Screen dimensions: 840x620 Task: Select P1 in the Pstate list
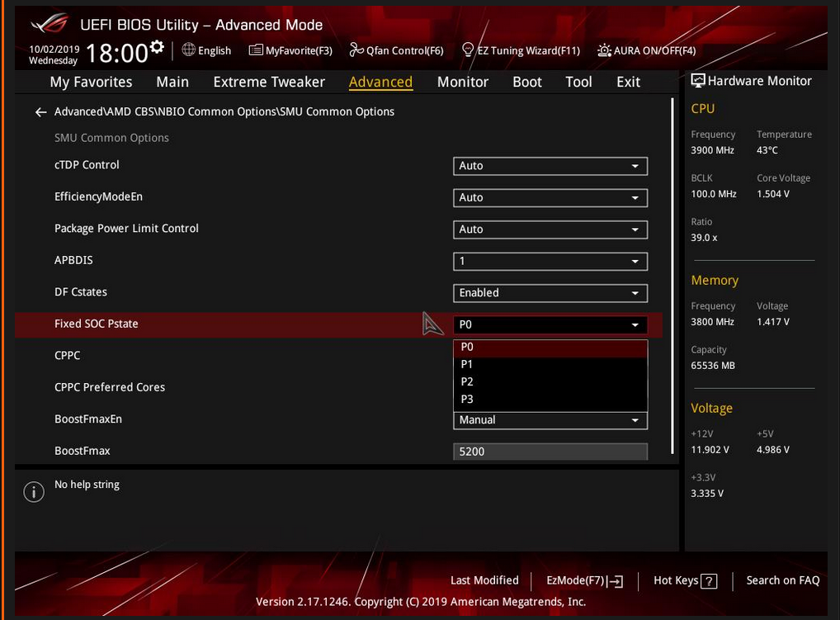point(550,364)
